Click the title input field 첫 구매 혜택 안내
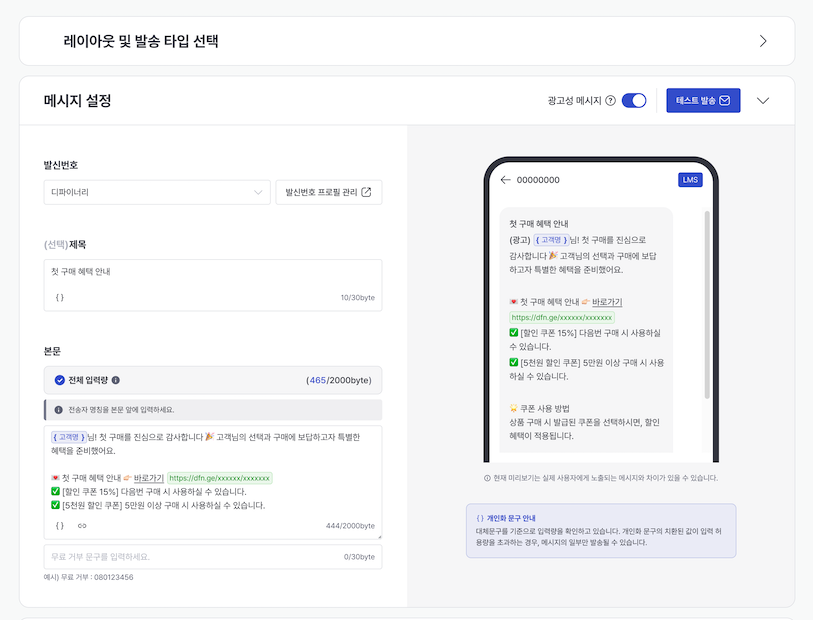813x620 pixels. [213, 285]
